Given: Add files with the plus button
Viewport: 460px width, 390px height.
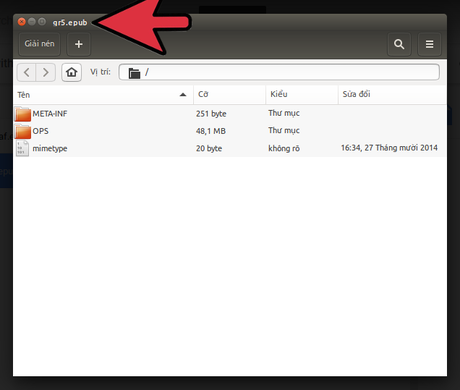Looking at the screenshot, I should coord(79,44).
